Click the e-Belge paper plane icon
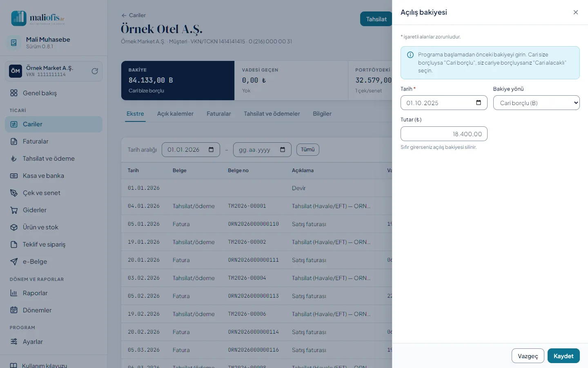The height and width of the screenshot is (368, 588). 14,262
